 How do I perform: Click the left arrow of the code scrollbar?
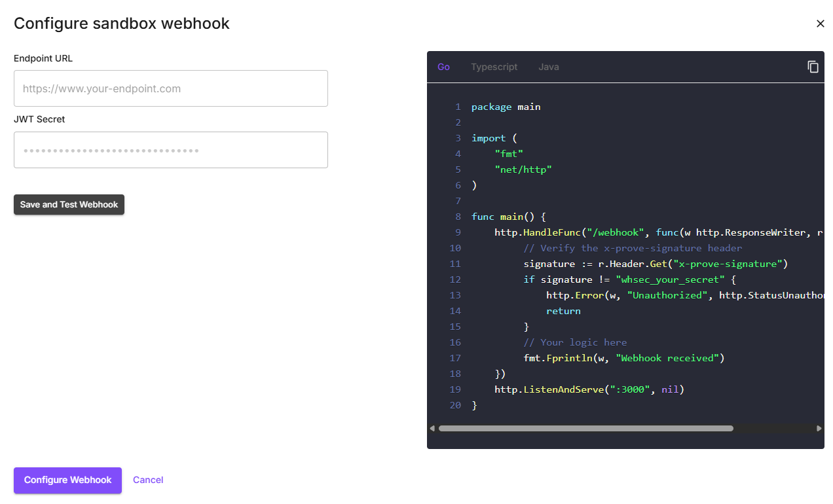[x=432, y=428]
